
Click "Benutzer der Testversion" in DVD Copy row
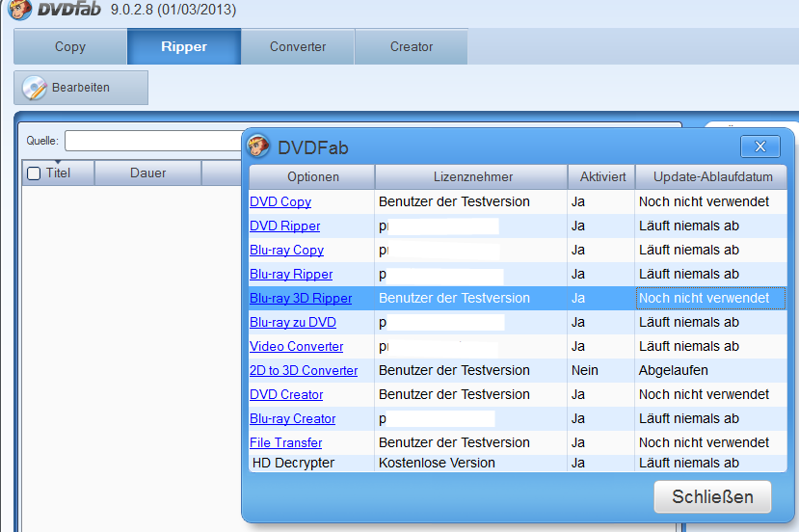454,201
